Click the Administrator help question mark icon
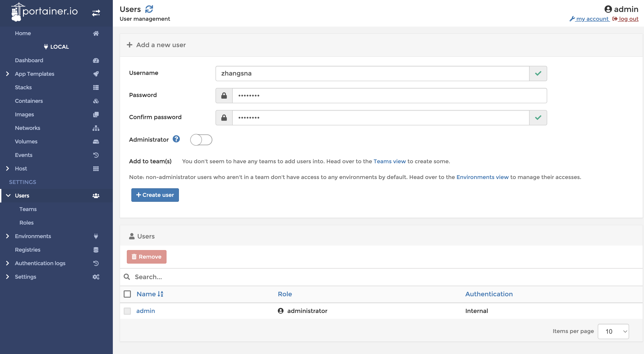Image resolution: width=644 pixels, height=354 pixels. [x=176, y=139]
